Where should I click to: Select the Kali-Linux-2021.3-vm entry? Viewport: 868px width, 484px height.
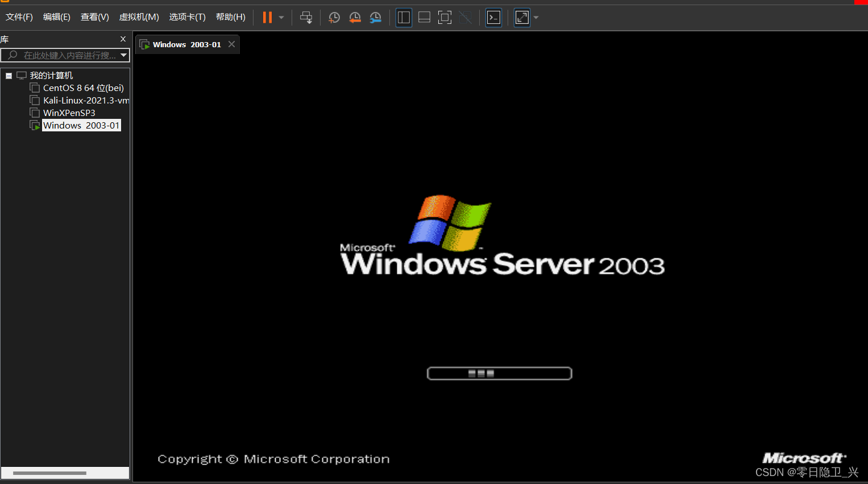pos(86,101)
